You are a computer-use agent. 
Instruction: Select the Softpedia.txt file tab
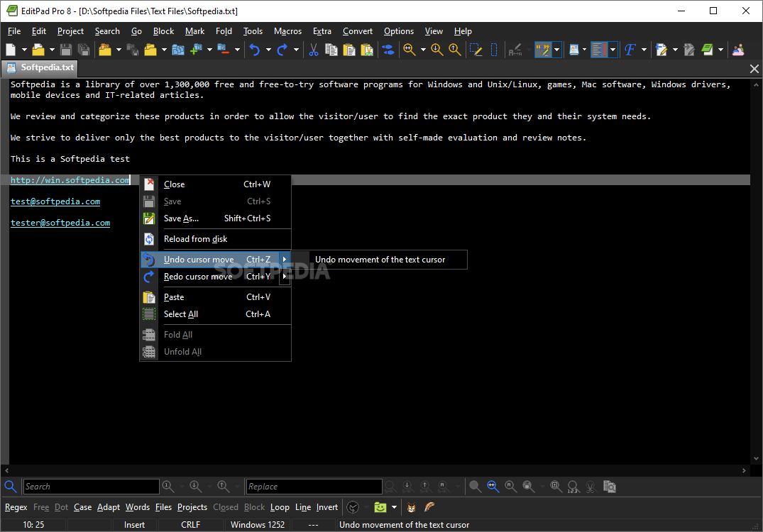tap(40, 67)
